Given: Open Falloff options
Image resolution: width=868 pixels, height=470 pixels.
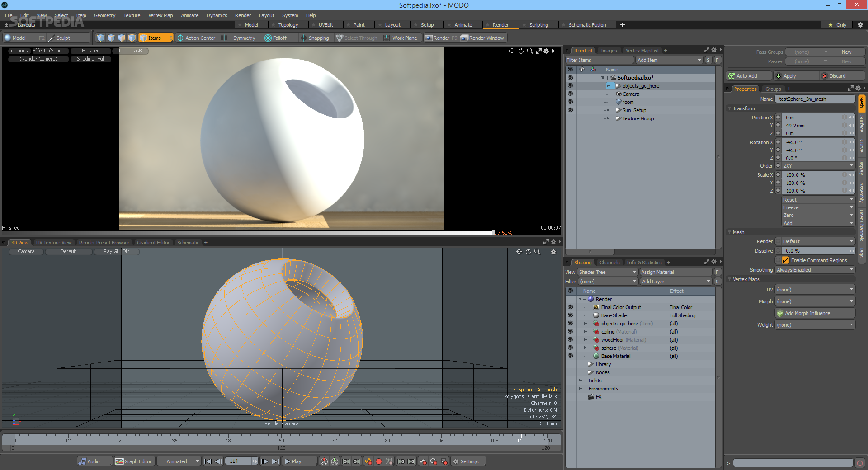Looking at the screenshot, I should click(x=276, y=38).
